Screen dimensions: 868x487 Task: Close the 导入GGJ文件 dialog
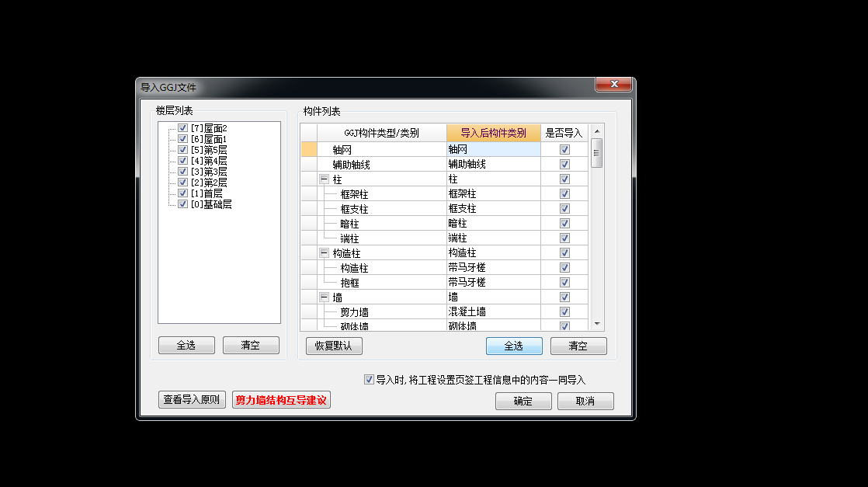(x=614, y=84)
